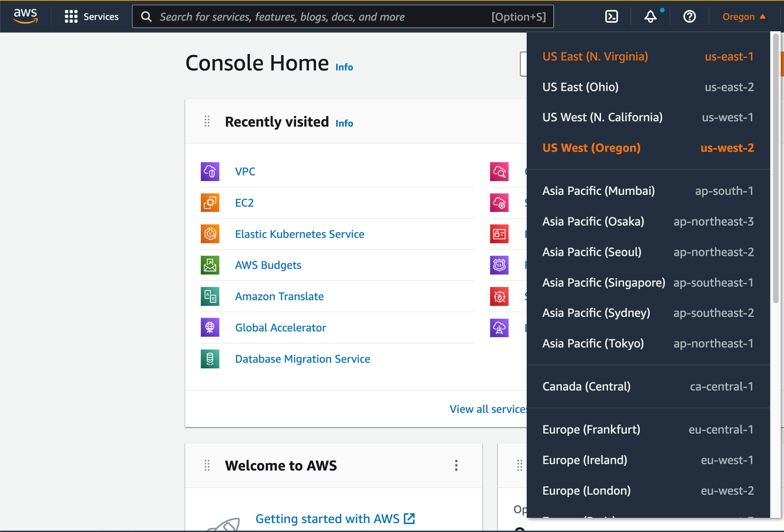Click the region list scrollbar thumb
This screenshot has height=532, width=784.
[775, 168]
